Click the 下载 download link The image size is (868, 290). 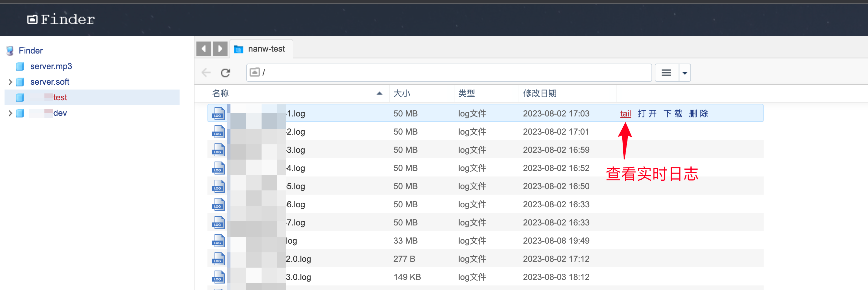pyautogui.click(x=673, y=114)
